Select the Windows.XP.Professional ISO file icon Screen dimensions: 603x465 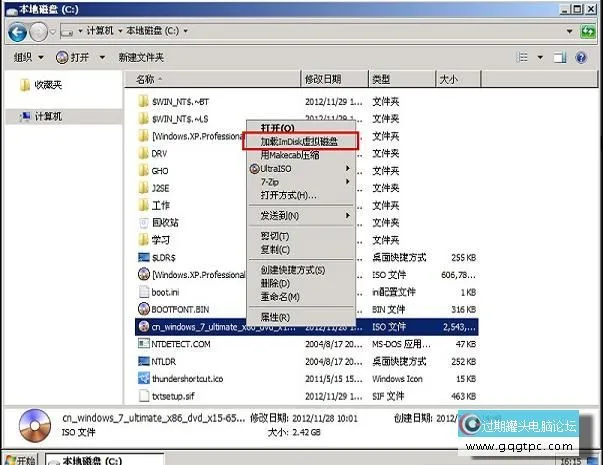coord(144,274)
